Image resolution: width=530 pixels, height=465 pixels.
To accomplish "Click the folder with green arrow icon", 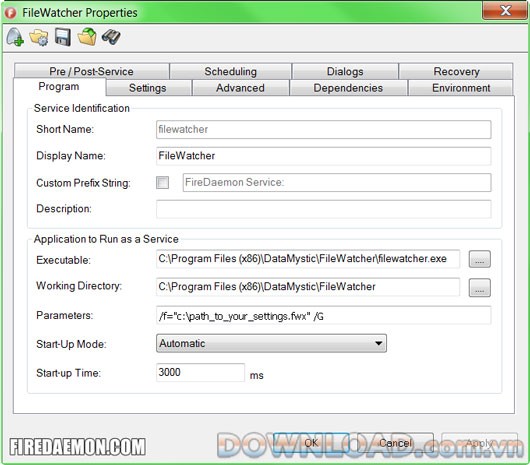I will 87,37.
